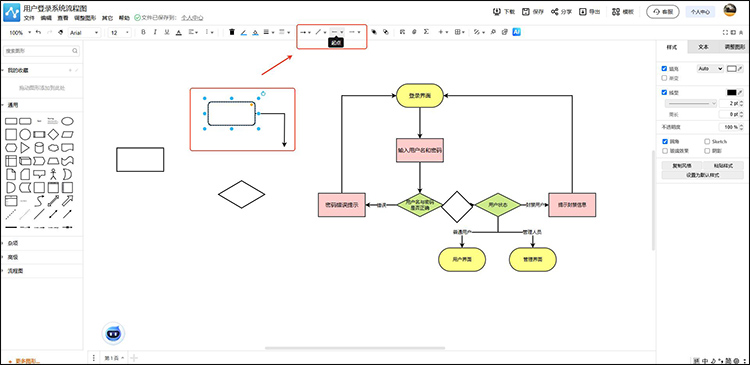Enable the gradient checkbox
Screen dimensions: 750x365
pyautogui.click(x=664, y=78)
